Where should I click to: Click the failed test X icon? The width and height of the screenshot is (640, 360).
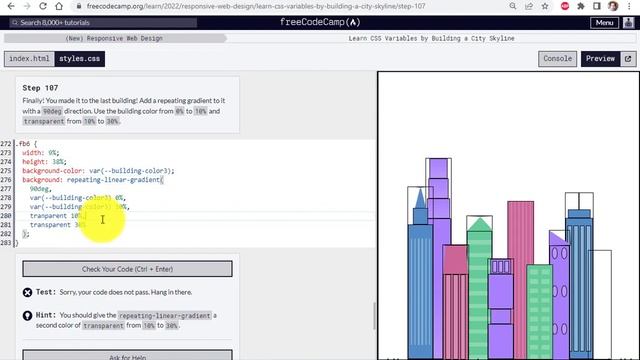point(27,292)
